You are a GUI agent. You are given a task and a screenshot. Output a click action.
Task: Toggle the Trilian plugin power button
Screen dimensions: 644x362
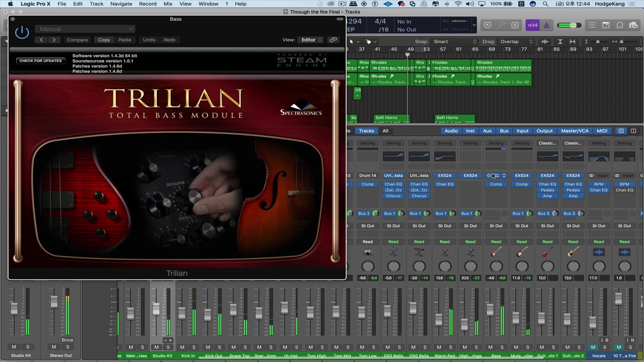tap(22, 33)
